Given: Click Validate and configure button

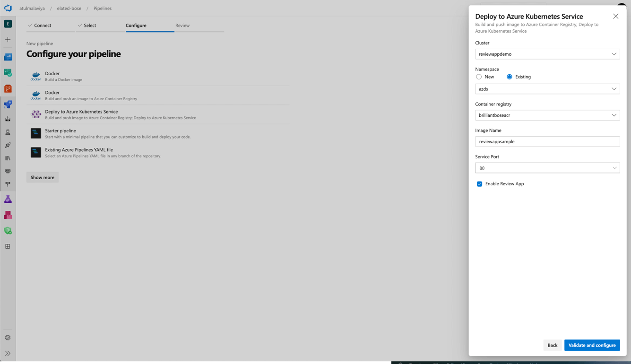Looking at the screenshot, I should [x=592, y=345].
